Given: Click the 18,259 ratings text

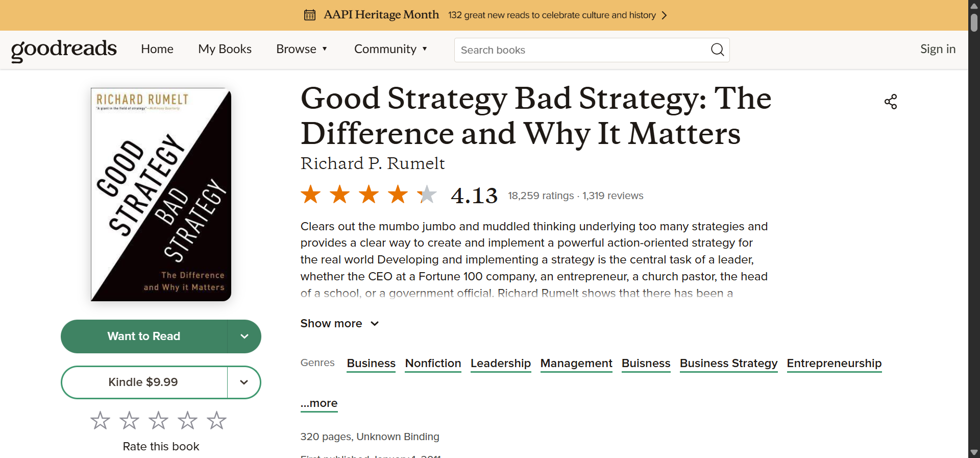Looking at the screenshot, I should pyautogui.click(x=541, y=196).
